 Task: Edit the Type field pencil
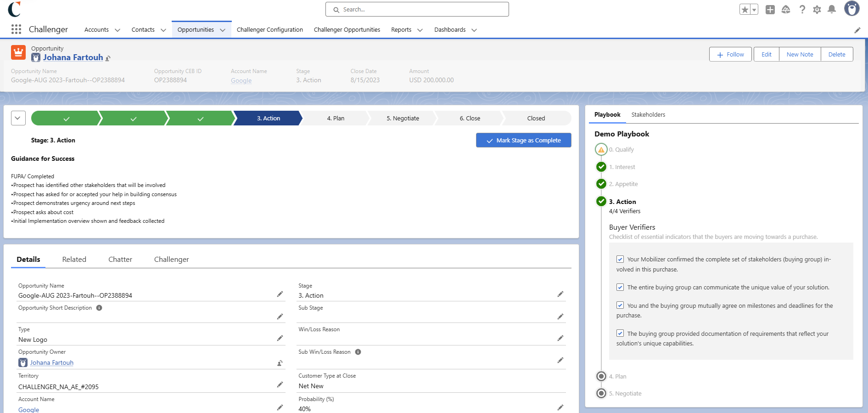[280, 338]
